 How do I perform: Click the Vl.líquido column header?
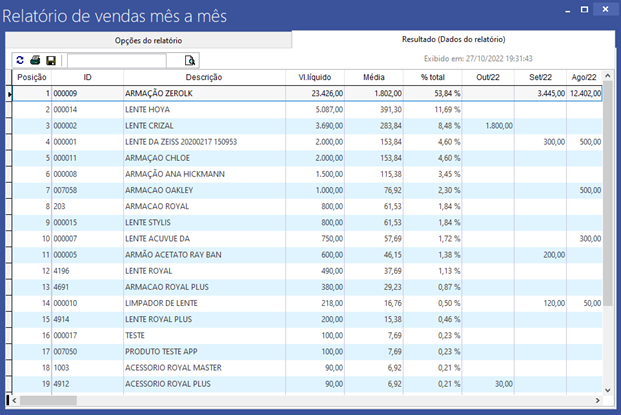[x=315, y=77]
